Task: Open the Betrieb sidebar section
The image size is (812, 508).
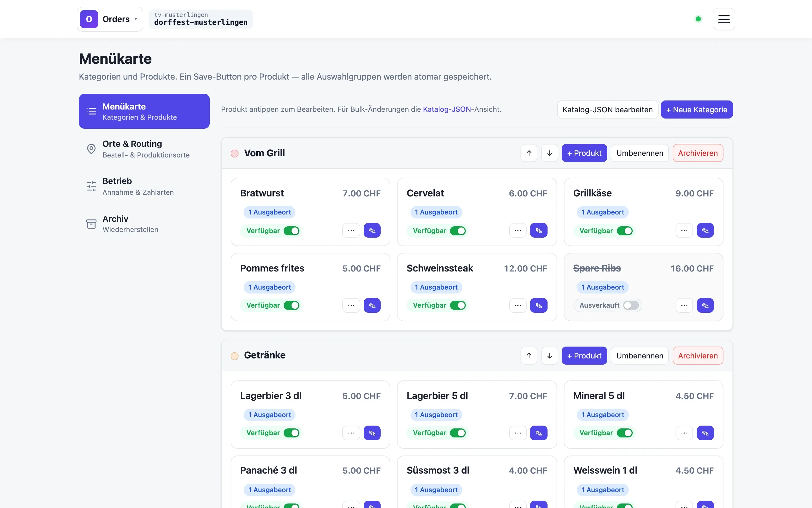Action: (x=144, y=186)
